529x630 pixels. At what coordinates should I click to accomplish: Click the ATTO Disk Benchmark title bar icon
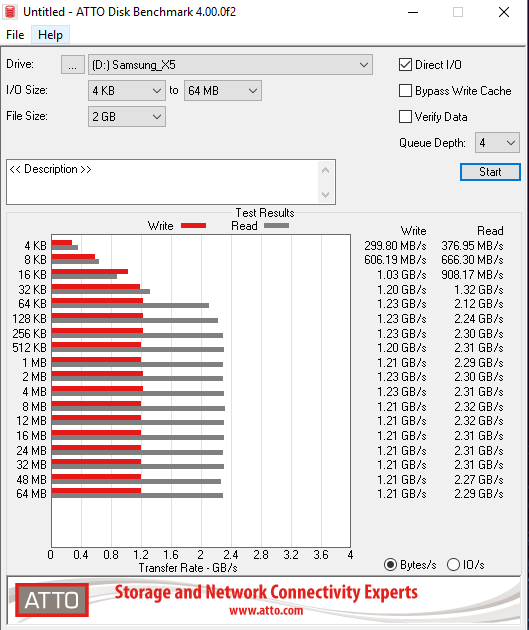pyautogui.click(x=10, y=12)
